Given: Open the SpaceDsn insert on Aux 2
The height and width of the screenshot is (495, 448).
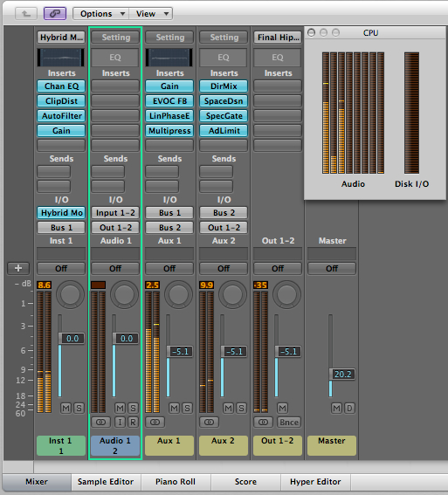Looking at the screenshot, I should click(x=224, y=101).
